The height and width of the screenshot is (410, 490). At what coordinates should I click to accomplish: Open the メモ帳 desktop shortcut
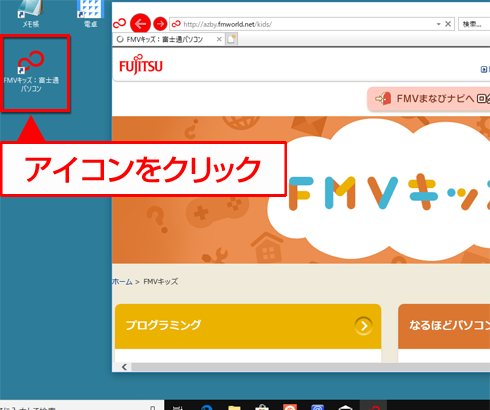(30, 13)
